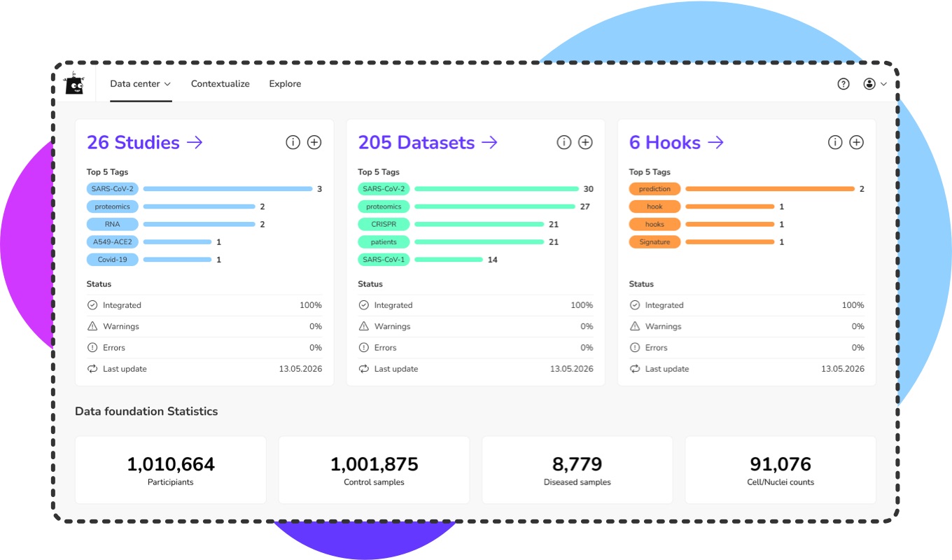Click the Data foundation Statistics heading
The image size is (952, 560).
[x=146, y=412]
